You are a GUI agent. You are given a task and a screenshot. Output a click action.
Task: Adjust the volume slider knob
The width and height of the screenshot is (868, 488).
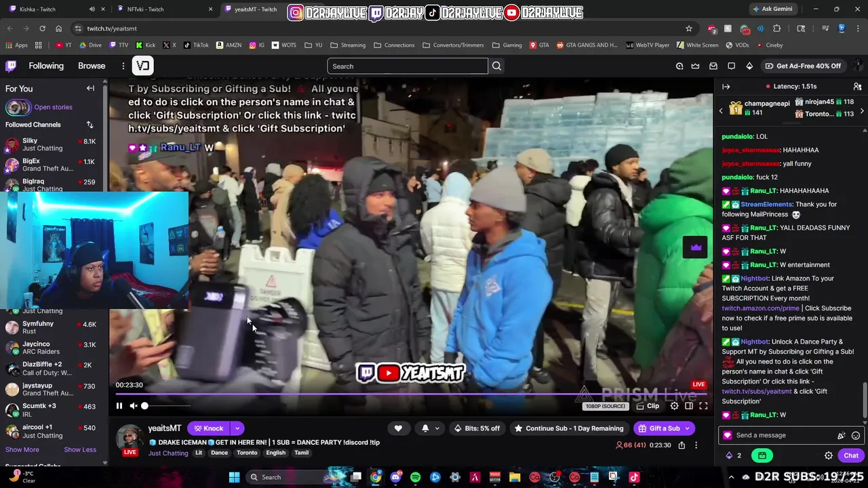pyautogui.click(x=144, y=406)
